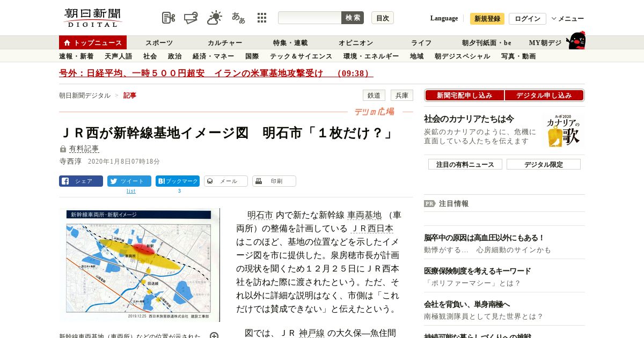Add a Hatena Bookmark for this article
This screenshot has width=644, height=338.
pos(178,181)
